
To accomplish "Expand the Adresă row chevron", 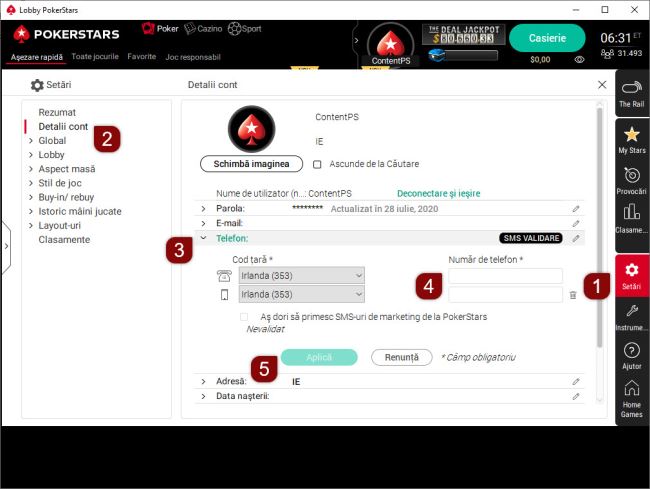I will tap(203, 381).
